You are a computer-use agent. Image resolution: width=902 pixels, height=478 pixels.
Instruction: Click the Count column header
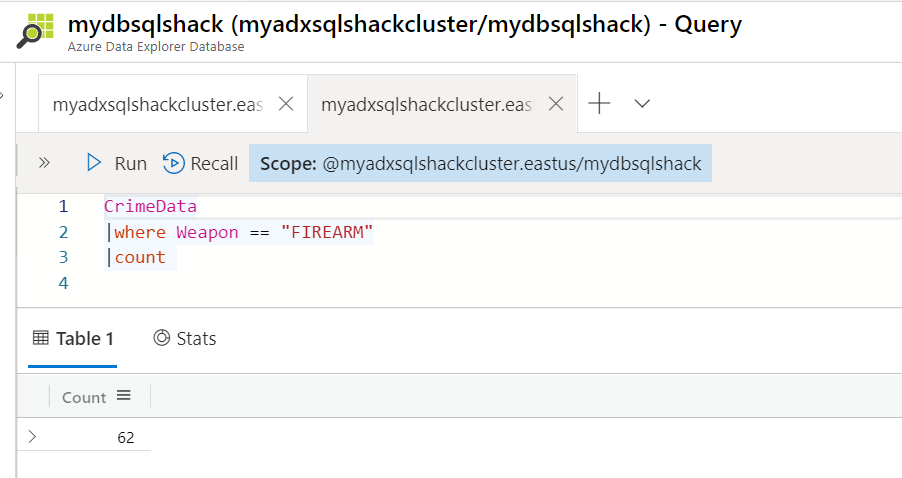pos(84,397)
